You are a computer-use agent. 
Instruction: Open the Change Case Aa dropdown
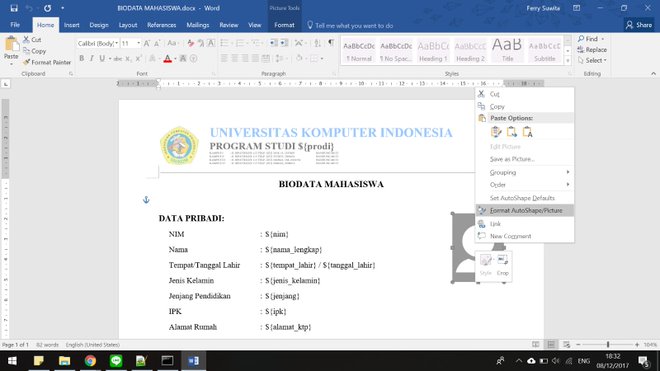point(172,43)
